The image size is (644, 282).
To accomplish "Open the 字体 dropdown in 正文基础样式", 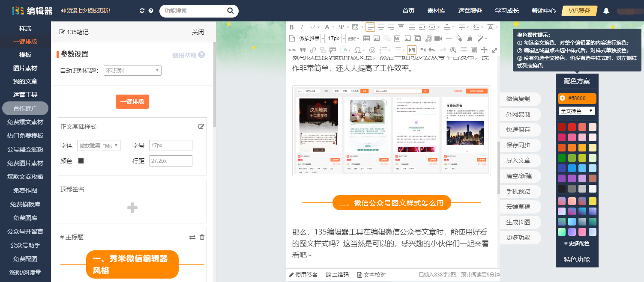I will (99, 145).
